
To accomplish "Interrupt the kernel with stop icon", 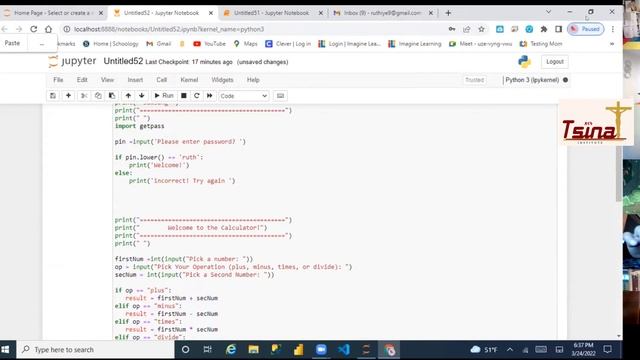I will [x=184, y=96].
